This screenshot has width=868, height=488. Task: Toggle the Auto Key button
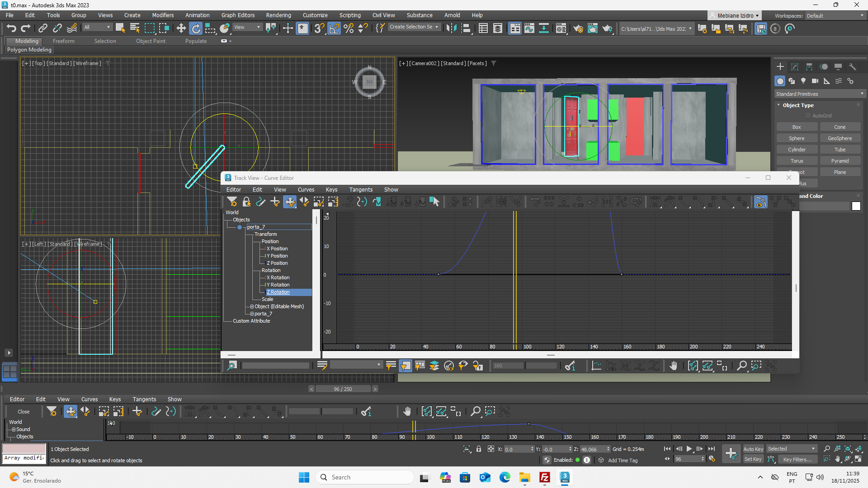pyautogui.click(x=753, y=449)
